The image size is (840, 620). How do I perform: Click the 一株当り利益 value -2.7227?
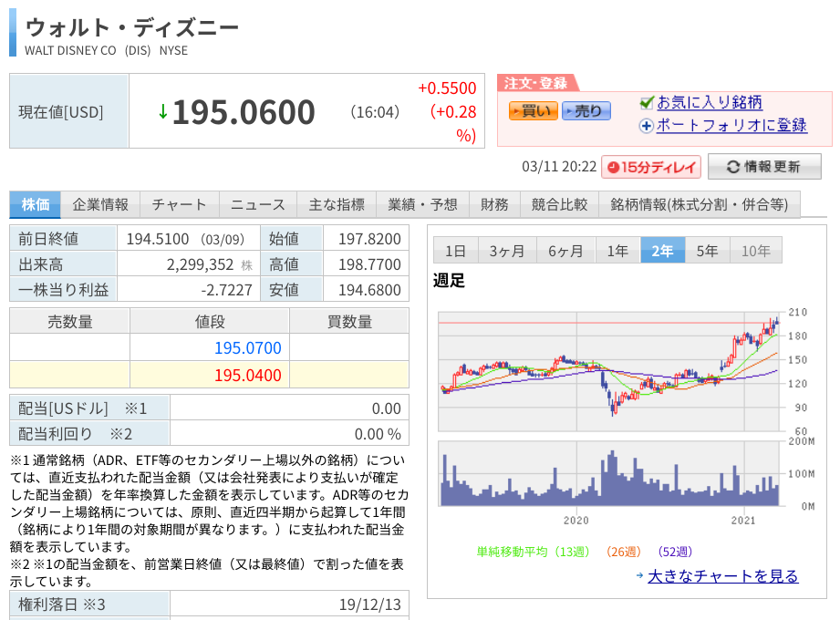(226, 290)
